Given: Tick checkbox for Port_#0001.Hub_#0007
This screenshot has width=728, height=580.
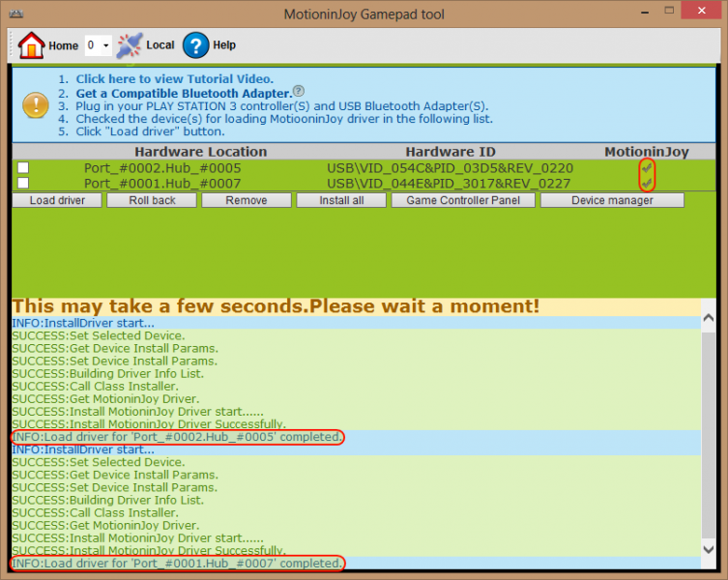Looking at the screenshot, I should 23,183.
